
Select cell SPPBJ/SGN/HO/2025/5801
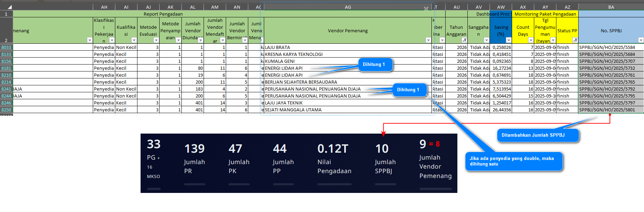611,110
